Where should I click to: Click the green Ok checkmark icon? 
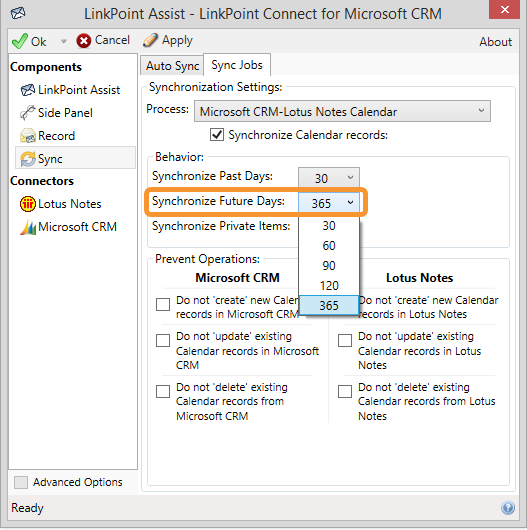point(20,41)
